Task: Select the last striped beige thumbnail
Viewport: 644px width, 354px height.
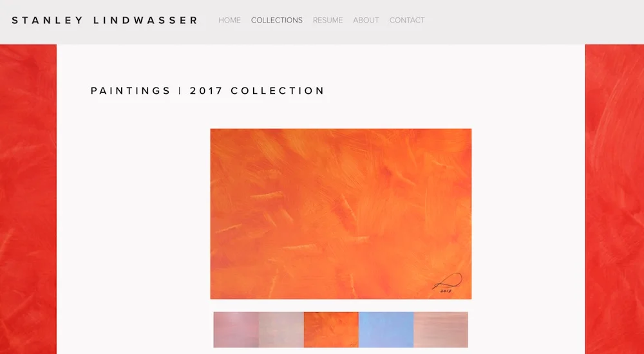Action: pos(440,330)
